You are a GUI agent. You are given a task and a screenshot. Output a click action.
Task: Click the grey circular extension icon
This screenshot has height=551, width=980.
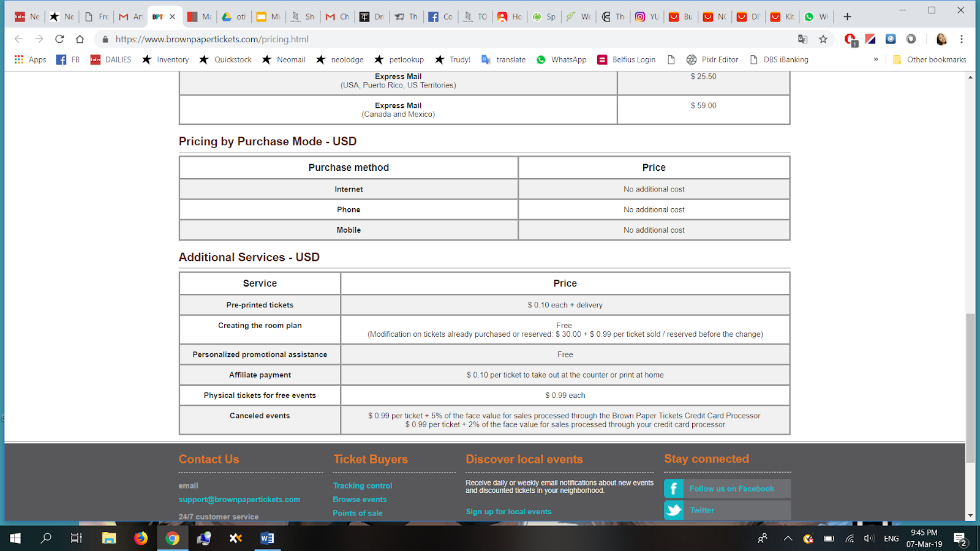(x=911, y=39)
